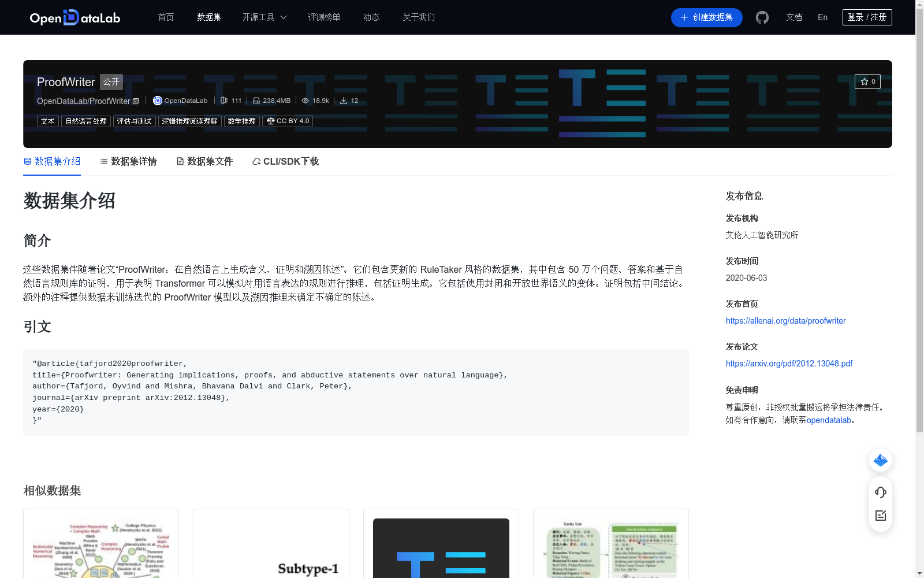Switch to the 数据集详情 tab

coord(128,161)
